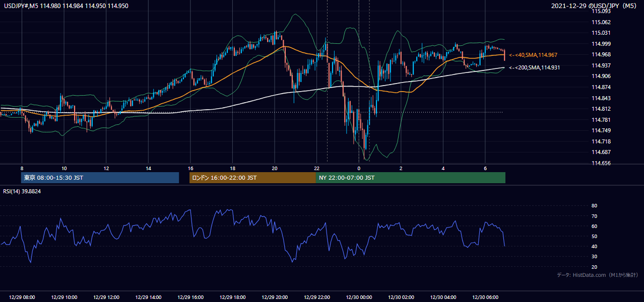This screenshot has height=302, width=644.
Task: Click the RSI scale value 40
Action: [595, 246]
